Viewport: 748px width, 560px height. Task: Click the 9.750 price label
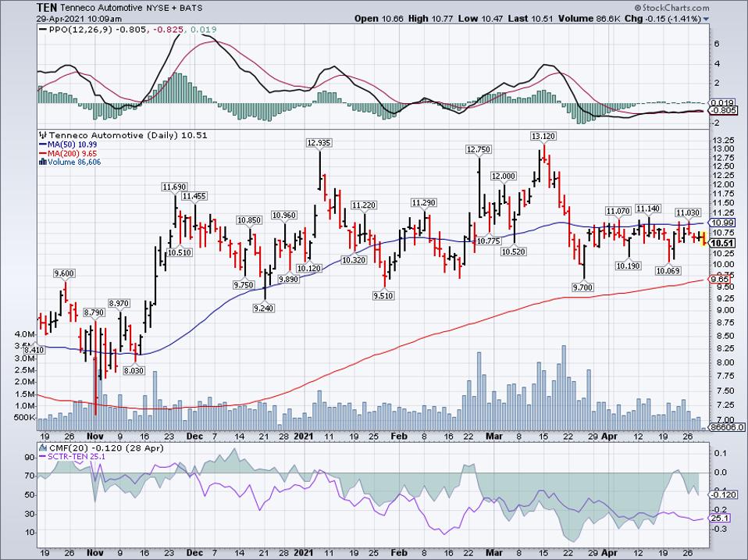244,285
